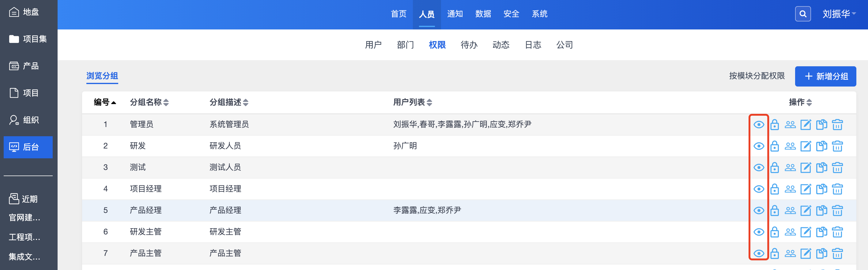
Task: Switch to the 部门 sub-tab
Action: 405,45
